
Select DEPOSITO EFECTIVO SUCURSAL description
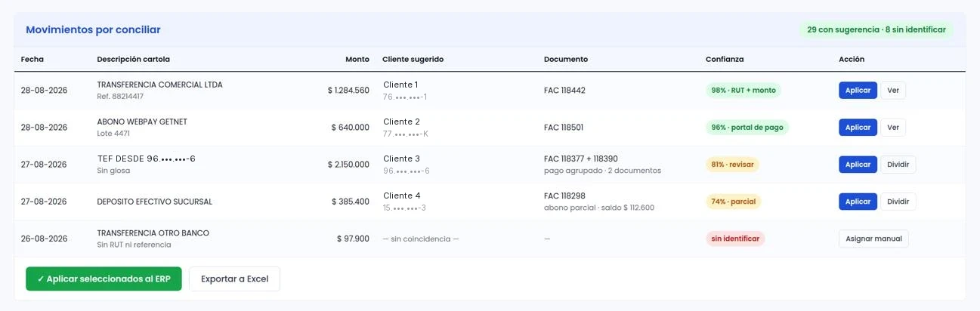(155, 202)
